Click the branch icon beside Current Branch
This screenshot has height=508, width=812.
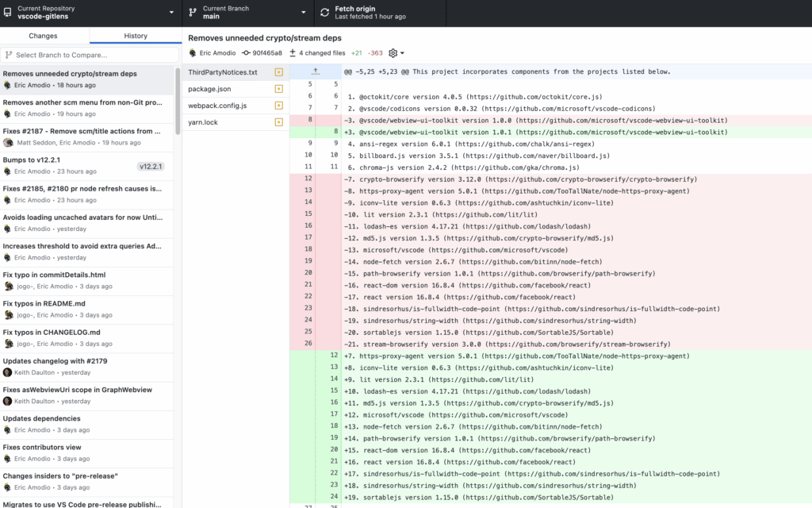pos(193,13)
